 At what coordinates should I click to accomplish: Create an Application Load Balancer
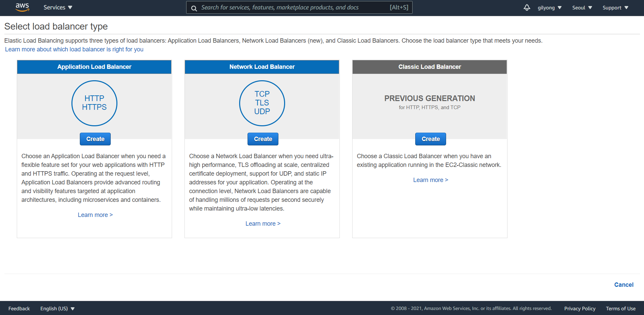click(x=95, y=139)
